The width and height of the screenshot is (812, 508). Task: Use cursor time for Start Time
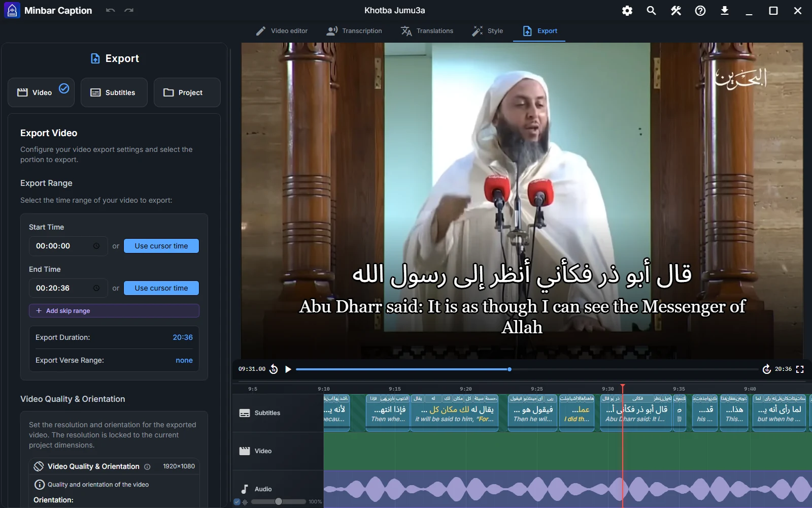point(161,246)
